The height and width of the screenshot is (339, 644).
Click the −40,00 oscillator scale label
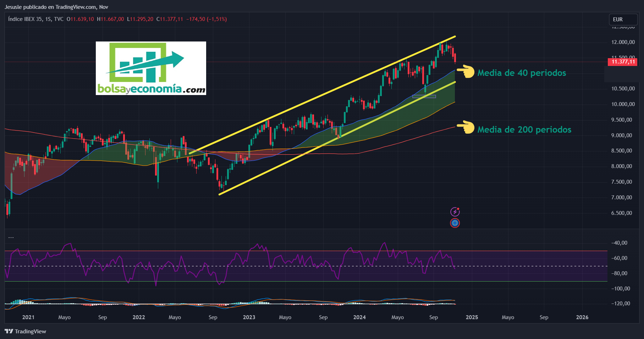tap(619, 243)
